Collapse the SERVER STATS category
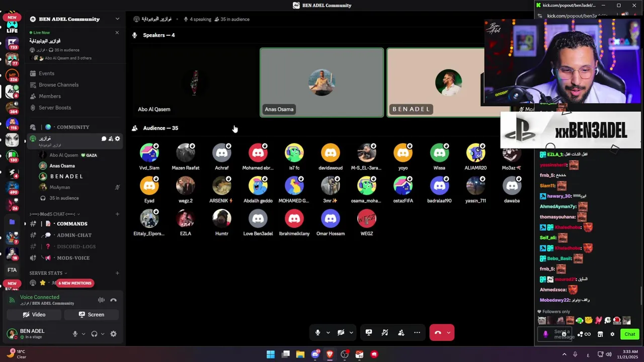The image size is (644, 362). pos(48,273)
